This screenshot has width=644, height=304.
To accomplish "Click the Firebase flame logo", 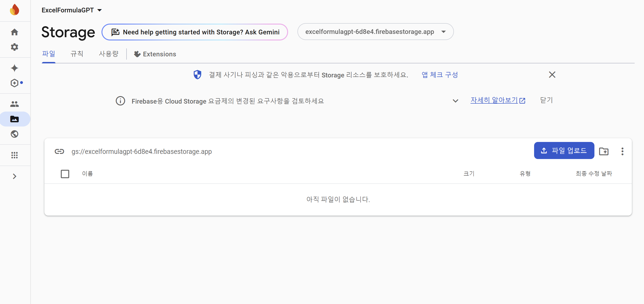I will point(14,10).
